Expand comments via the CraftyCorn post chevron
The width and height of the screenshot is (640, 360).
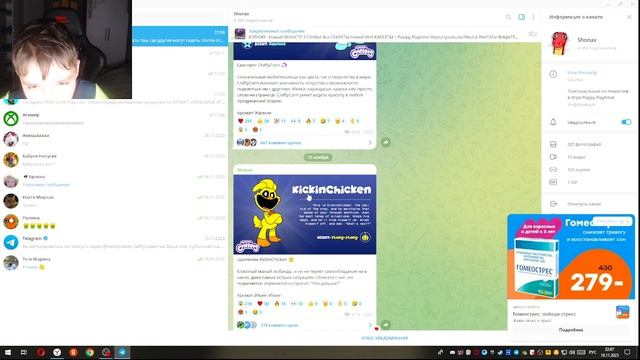pos(370,142)
